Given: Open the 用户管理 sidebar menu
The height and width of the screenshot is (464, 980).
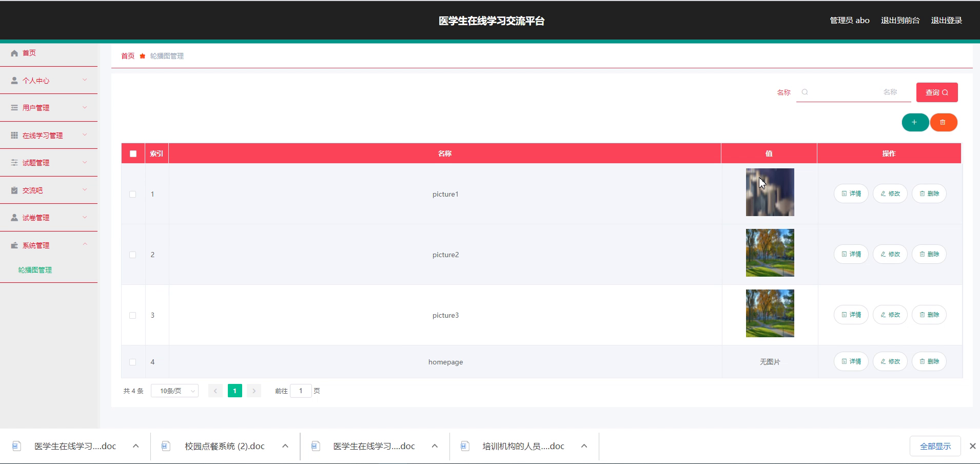Looking at the screenshot, I should click(49, 108).
